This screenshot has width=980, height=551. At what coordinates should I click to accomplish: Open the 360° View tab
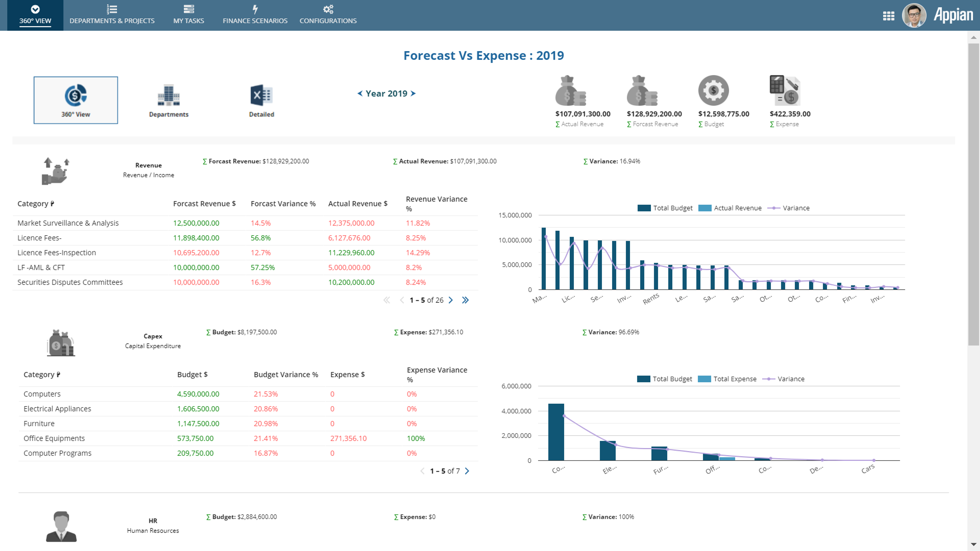tap(35, 15)
